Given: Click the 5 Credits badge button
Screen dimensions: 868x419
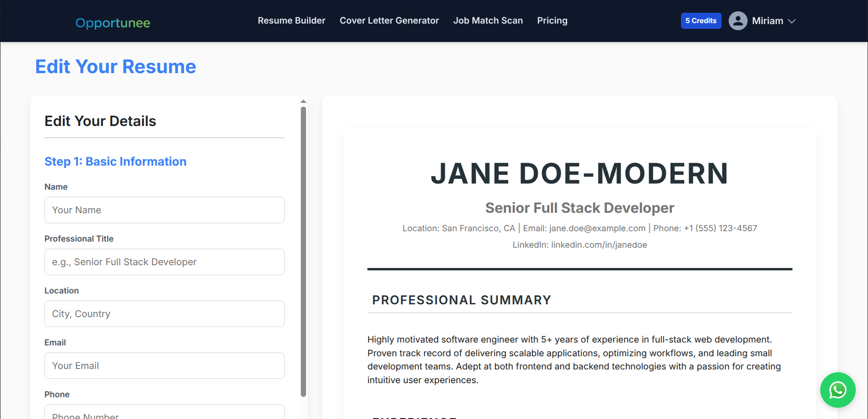Looking at the screenshot, I should click(701, 21).
